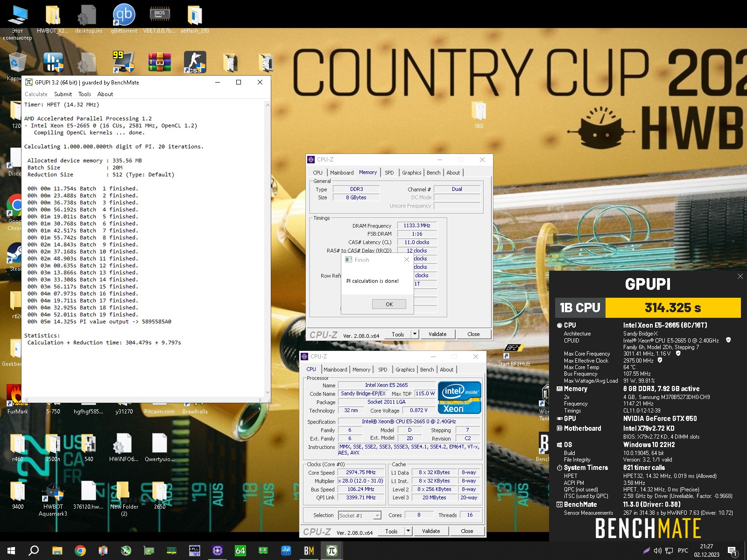Open File Explorer from taskbar

click(x=57, y=551)
